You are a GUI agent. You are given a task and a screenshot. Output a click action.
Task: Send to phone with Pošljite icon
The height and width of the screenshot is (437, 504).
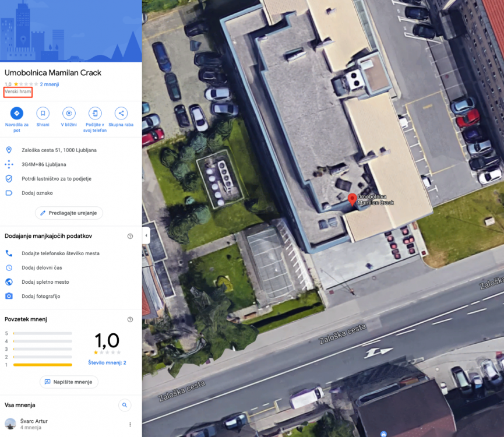point(94,113)
